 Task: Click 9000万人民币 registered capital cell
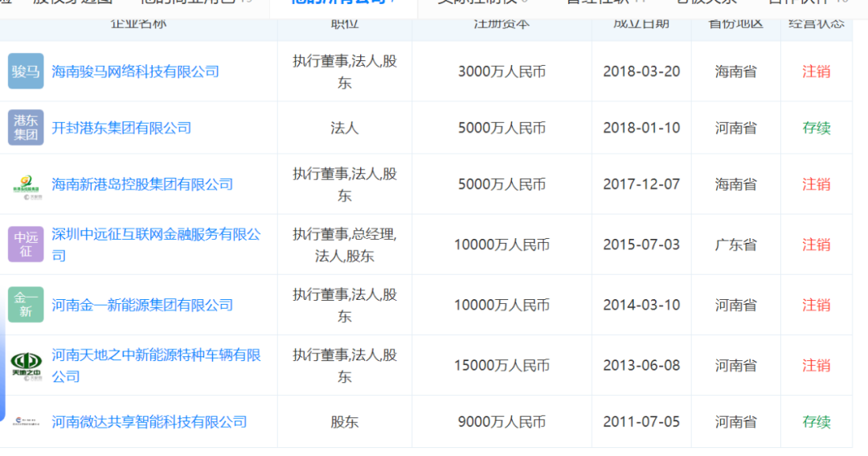[x=502, y=422]
